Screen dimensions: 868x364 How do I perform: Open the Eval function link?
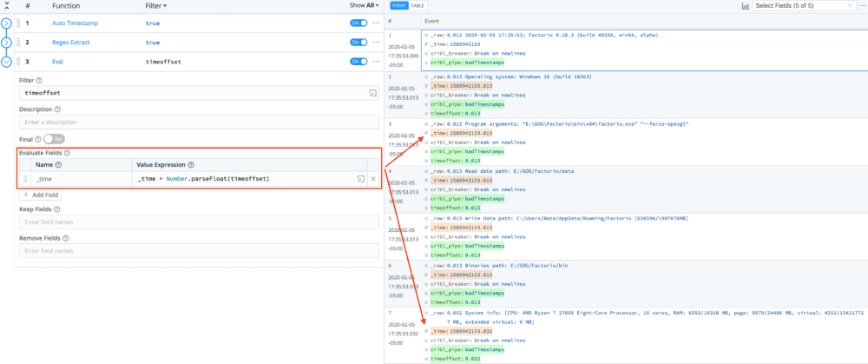click(x=57, y=62)
